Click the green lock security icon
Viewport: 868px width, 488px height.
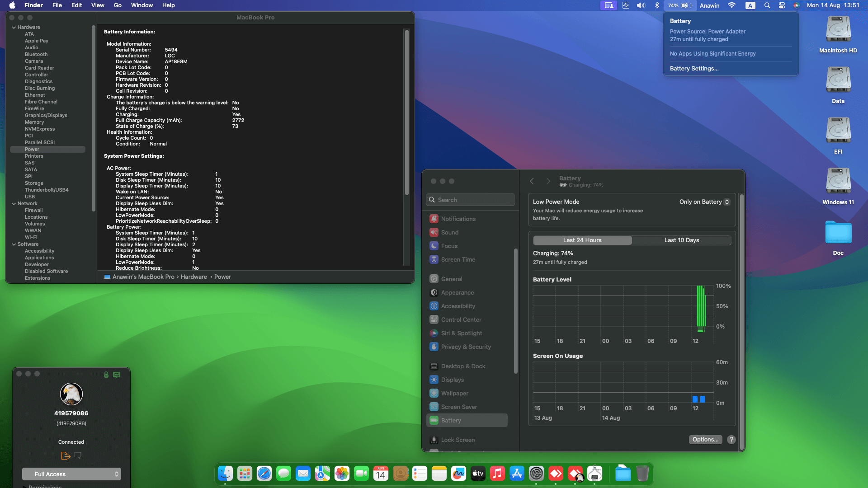(106, 375)
